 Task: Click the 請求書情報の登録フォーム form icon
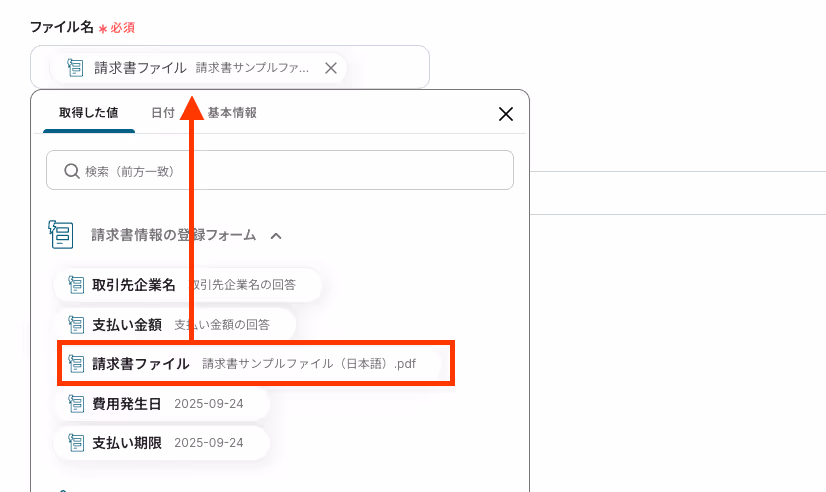(61, 234)
